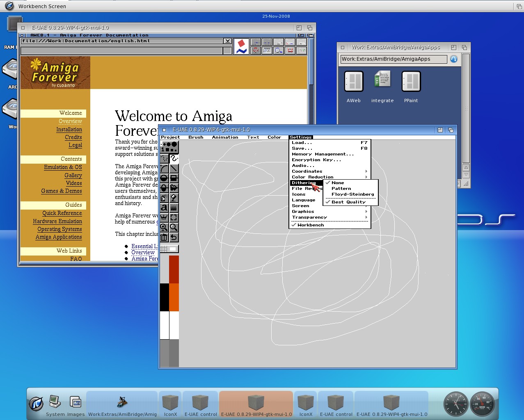Select the polygon tool in paint toolbox
This screenshot has height=420, width=524.
pyautogui.click(x=174, y=188)
